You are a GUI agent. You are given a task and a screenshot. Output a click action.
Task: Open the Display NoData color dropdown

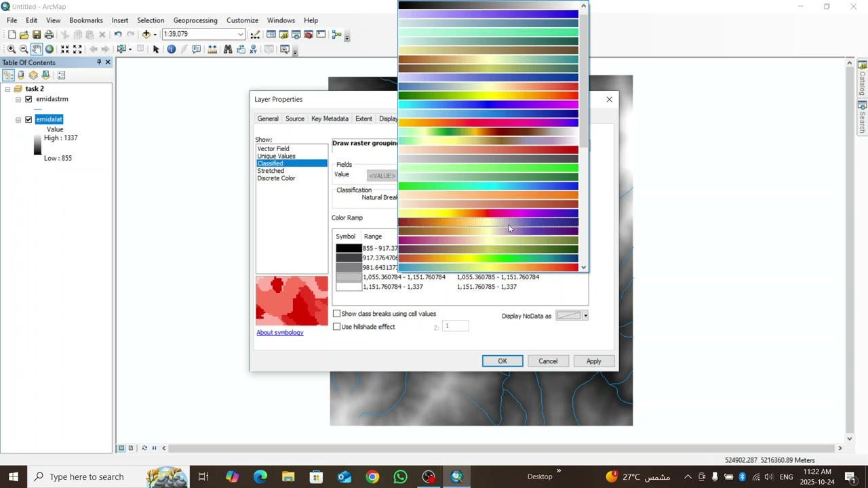coord(585,316)
